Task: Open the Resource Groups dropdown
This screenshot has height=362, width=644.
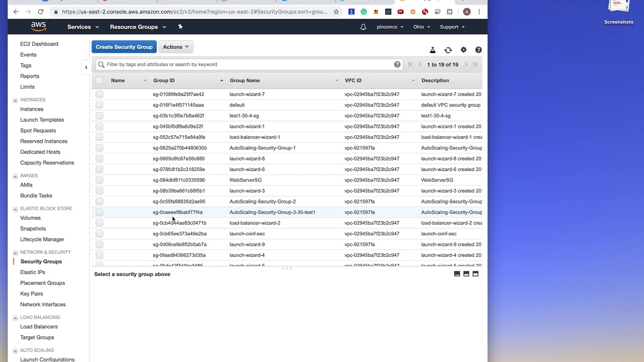Action: pyautogui.click(x=138, y=27)
